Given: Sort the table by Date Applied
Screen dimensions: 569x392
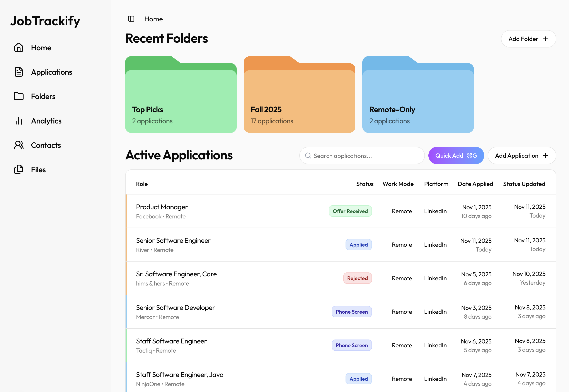Looking at the screenshot, I should (x=475, y=184).
